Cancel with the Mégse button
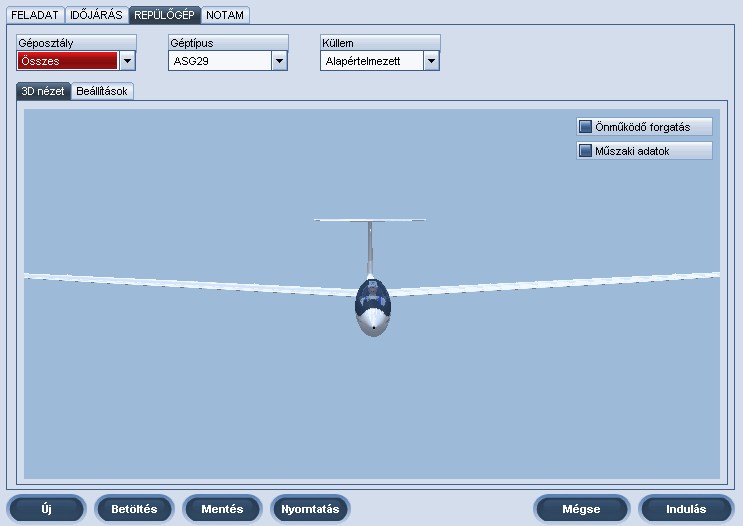This screenshot has width=743, height=526. click(581, 509)
